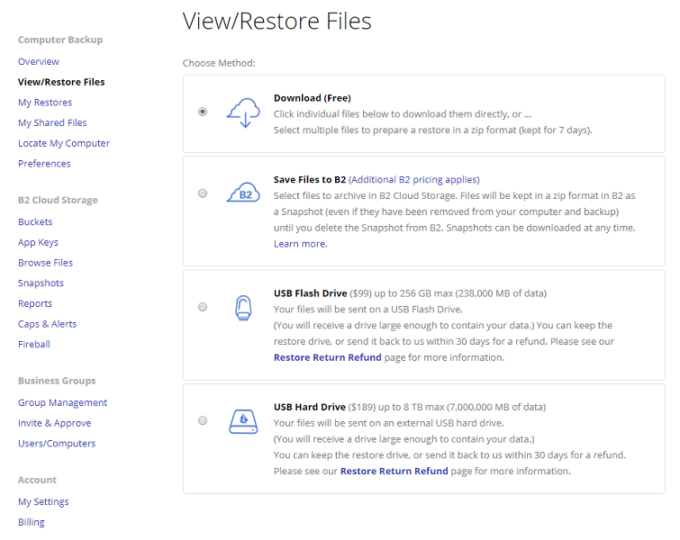Viewport: 680px width, 540px height.
Task: Go to App Keys
Action: click(x=38, y=242)
